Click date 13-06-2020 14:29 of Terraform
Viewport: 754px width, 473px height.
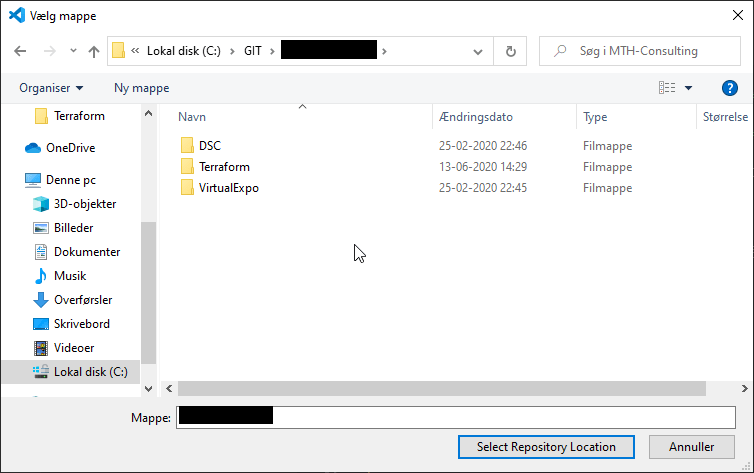(x=483, y=167)
